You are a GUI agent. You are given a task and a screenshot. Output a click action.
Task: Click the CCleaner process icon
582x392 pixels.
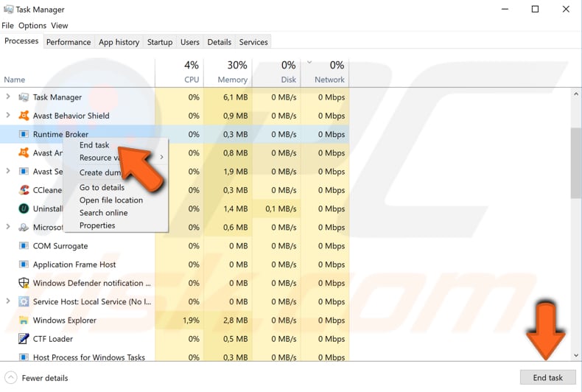[24, 190]
